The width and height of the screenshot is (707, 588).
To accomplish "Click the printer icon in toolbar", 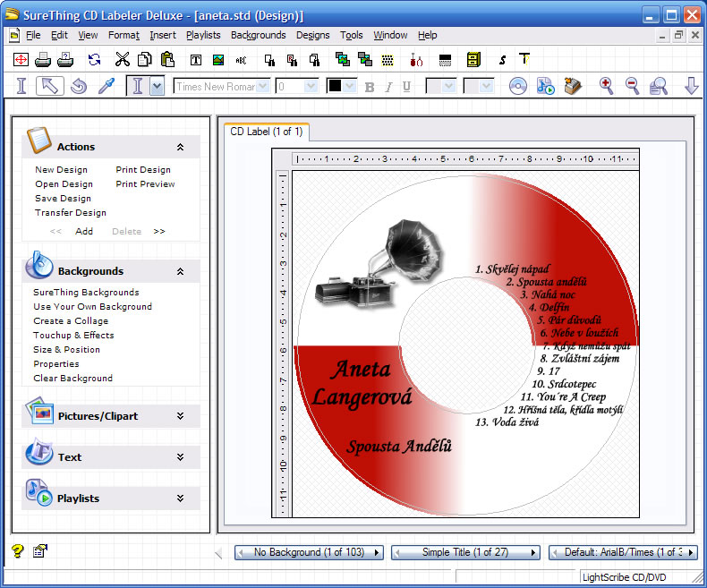I will coord(42,60).
